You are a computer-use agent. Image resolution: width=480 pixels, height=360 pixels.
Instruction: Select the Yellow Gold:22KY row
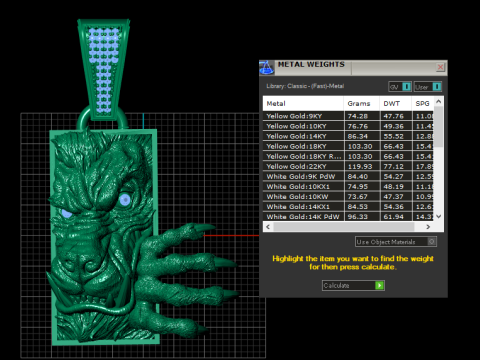[349, 166]
